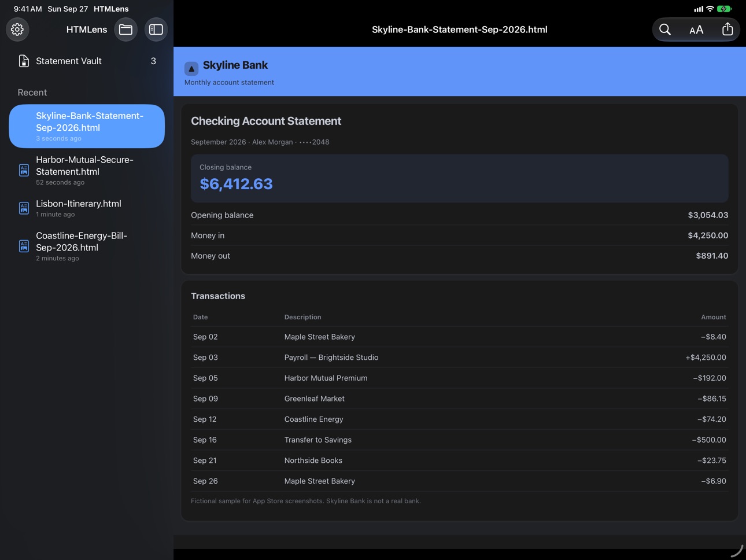Screen dimensions: 746x560
Task: Click the Date column header
Action: click(x=200, y=317)
